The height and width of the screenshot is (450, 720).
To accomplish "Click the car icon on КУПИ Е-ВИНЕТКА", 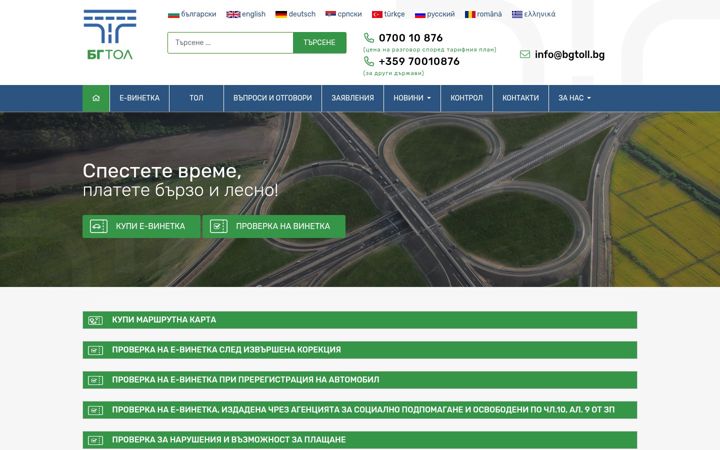I will click(98, 226).
